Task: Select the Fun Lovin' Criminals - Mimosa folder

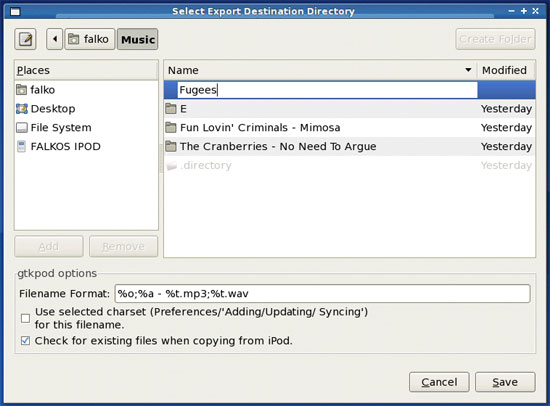Action: [x=349, y=128]
